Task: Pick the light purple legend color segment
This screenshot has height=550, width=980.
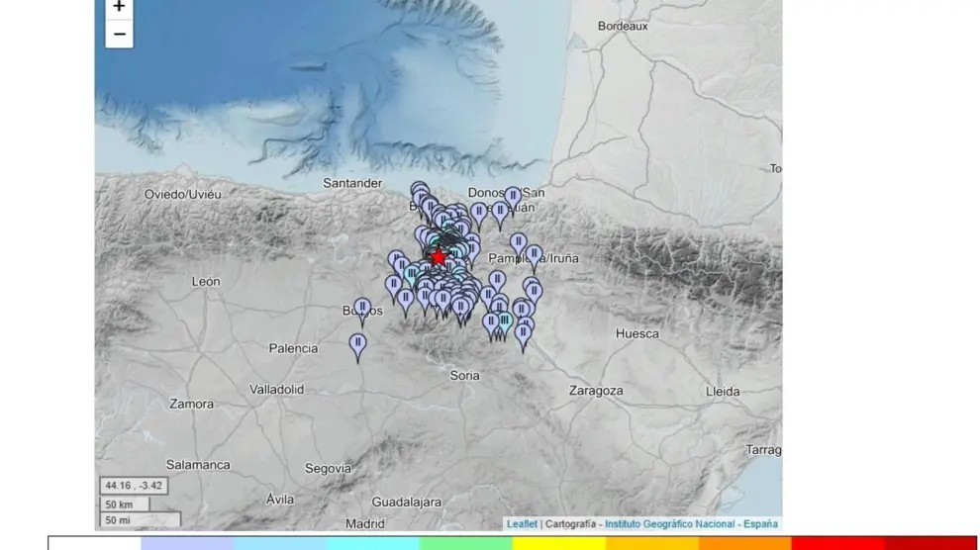Action: (187, 543)
